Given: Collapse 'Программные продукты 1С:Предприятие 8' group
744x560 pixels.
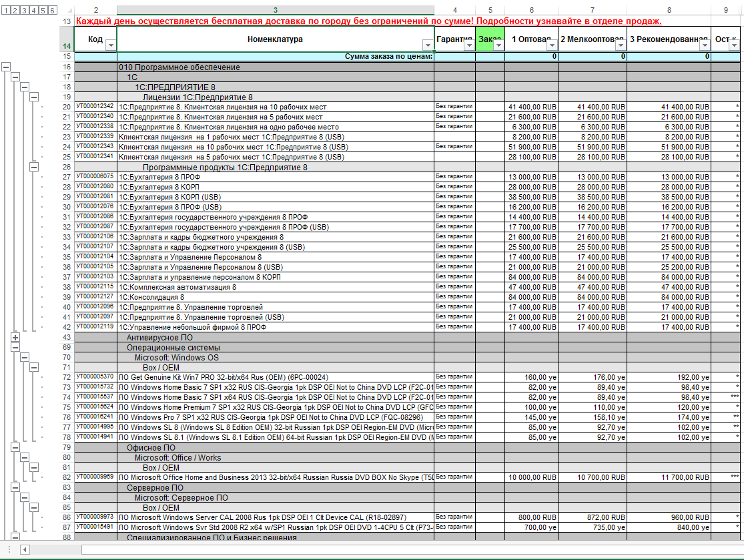Looking at the screenshot, I should pos(34,167).
